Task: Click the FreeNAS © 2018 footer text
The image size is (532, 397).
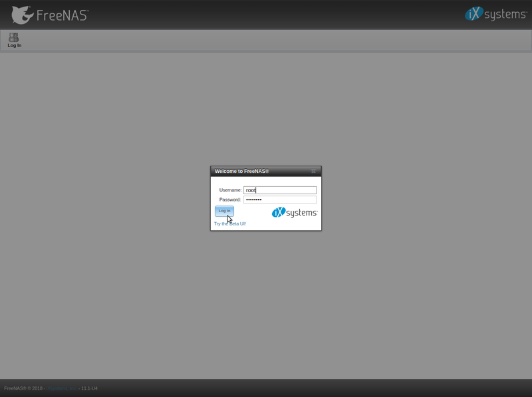Action: pyautogui.click(x=23, y=388)
